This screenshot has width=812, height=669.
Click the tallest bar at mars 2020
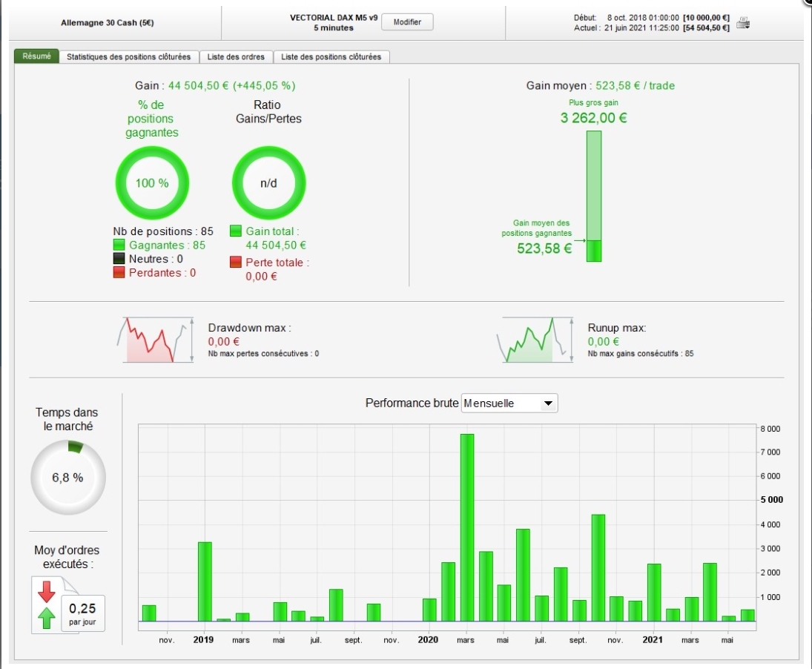point(466,527)
